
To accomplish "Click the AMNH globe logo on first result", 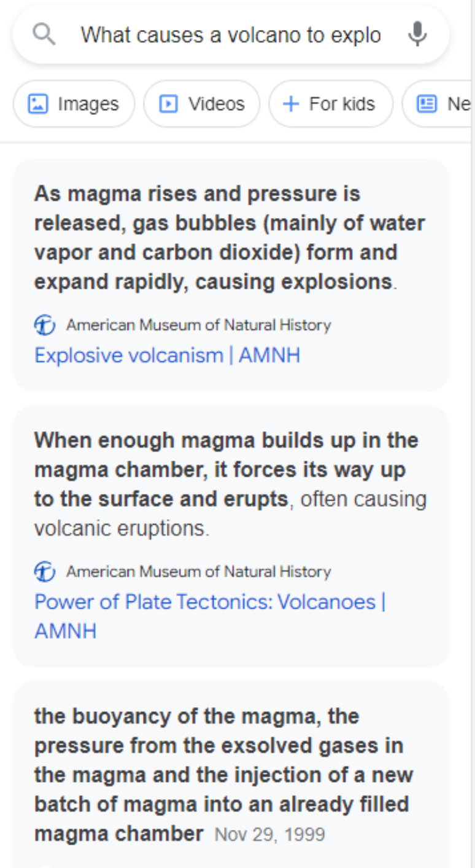I will (x=44, y=325).
